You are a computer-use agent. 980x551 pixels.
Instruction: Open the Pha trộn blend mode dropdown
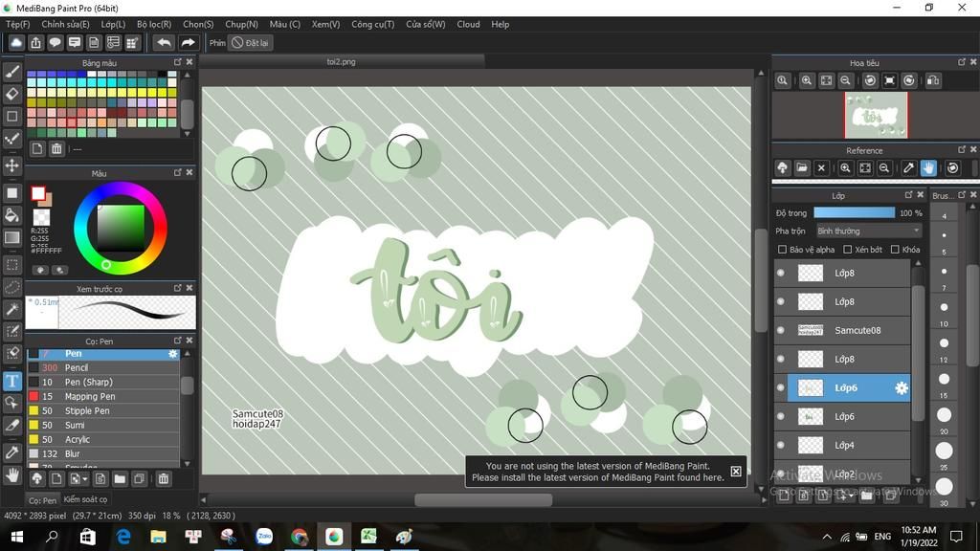pyautogui.click(x=869, y=231)
